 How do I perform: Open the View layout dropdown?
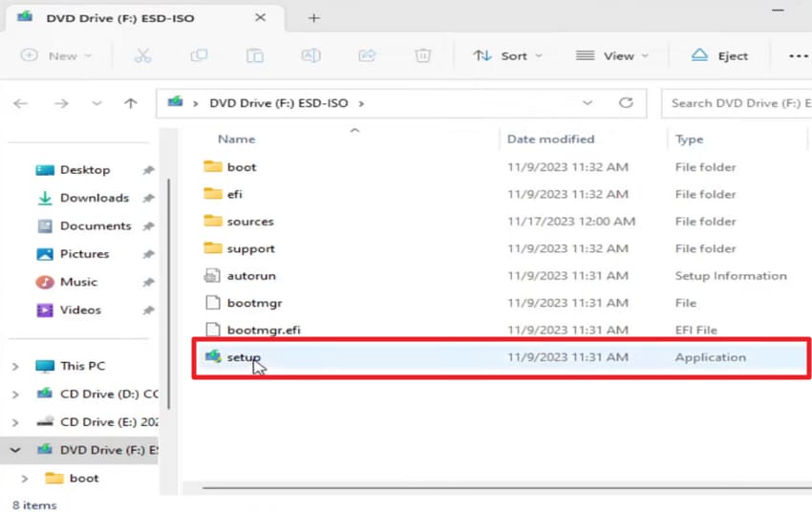[x=612, y=55]
